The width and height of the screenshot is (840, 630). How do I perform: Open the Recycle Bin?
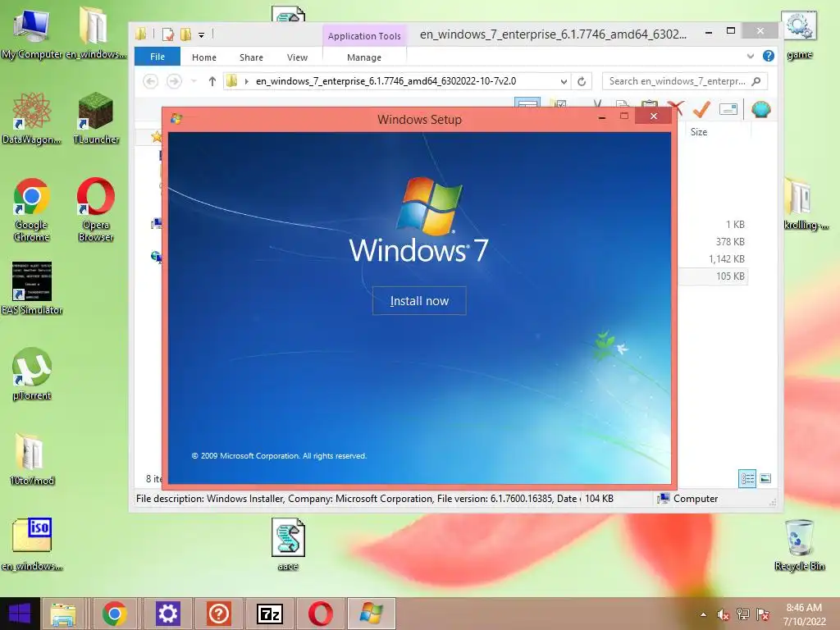point(799,545)
